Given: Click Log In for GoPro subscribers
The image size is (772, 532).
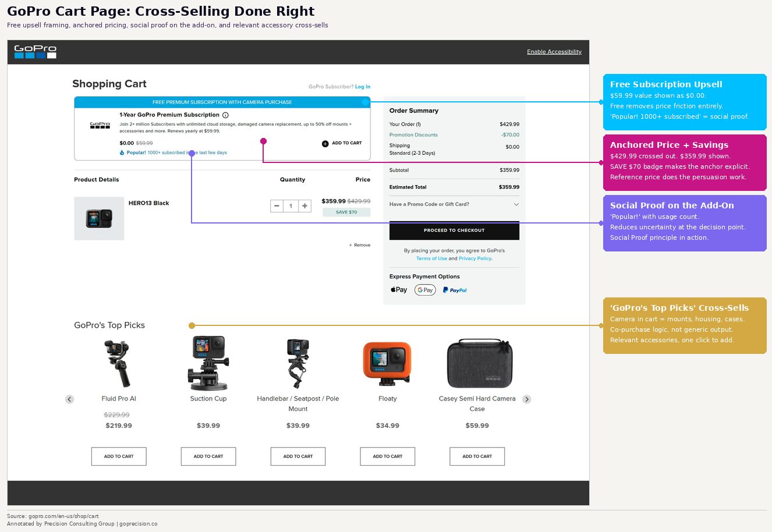Looking at the screenshot, I should 363,86.
